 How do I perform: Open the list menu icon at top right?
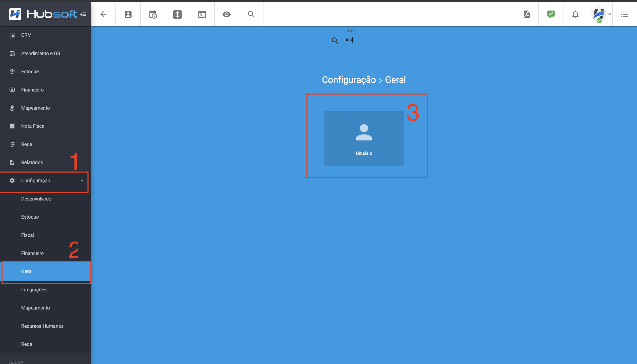point(625,14)
